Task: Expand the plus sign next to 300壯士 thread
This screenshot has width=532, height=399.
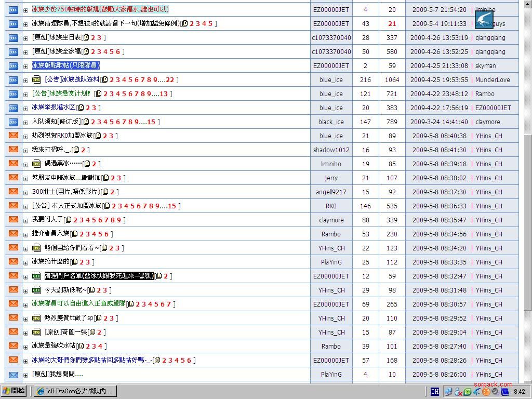Action: [25, 192]
